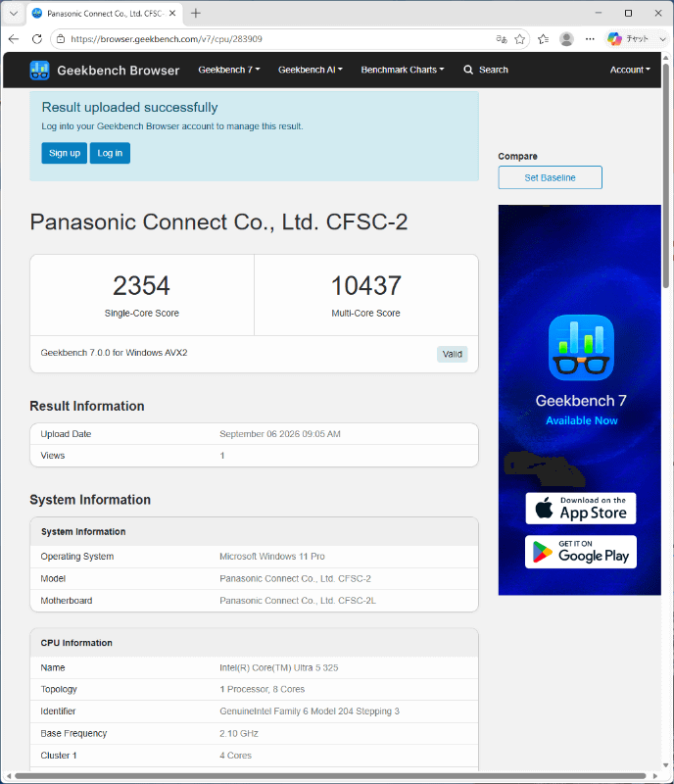The height and width of the screenshot is (784, 674).
Task: Click the multi-core score 10437
Action: (x=366, y=286)
